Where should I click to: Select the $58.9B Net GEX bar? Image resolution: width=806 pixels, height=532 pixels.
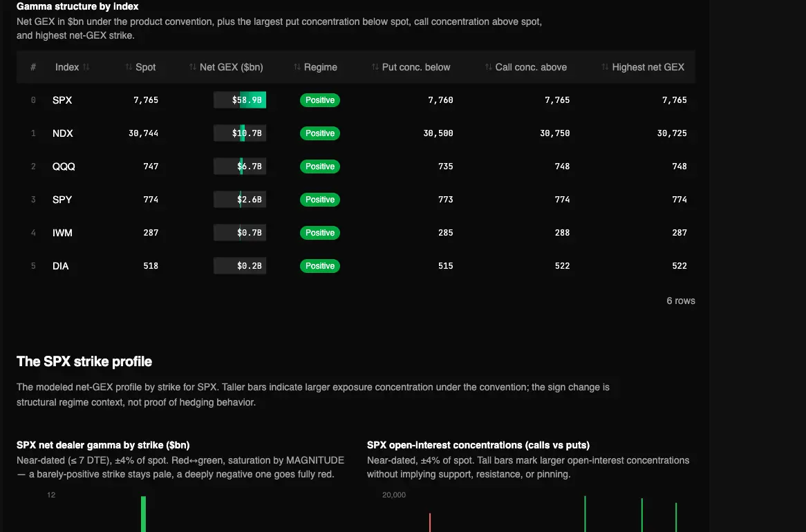[240, 100]
